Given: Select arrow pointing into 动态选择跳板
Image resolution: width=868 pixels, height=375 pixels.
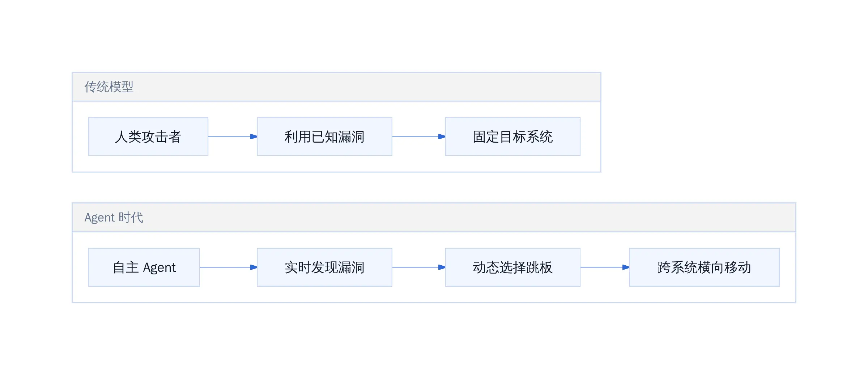Looking at the screenshot, I should pyautogui.click(x=419, y=267).
